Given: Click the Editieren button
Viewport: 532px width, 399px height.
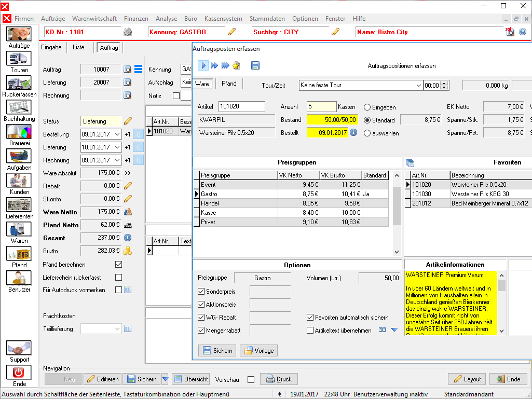Looking at the screenshot, I should tap(102, 379).
